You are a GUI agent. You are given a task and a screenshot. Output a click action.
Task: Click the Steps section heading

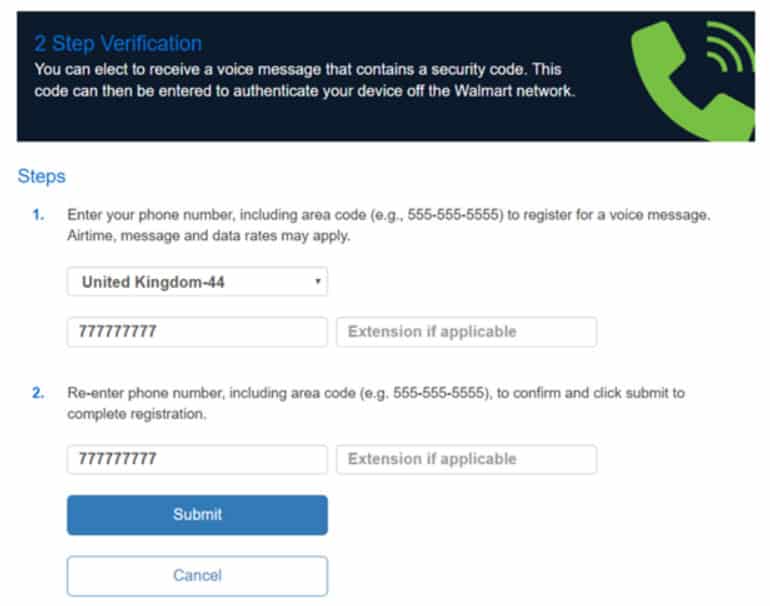click(x=41, y=177)
